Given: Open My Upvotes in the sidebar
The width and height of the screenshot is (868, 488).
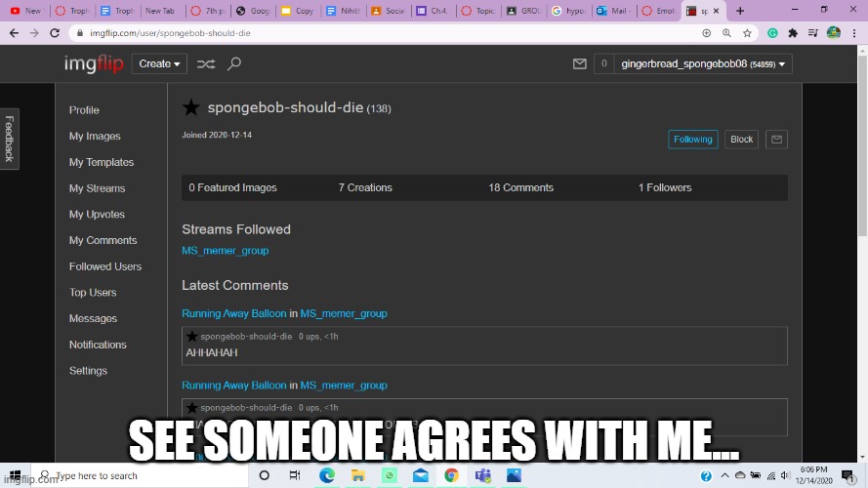Looking at the screenshot, I should coord(97,214).
